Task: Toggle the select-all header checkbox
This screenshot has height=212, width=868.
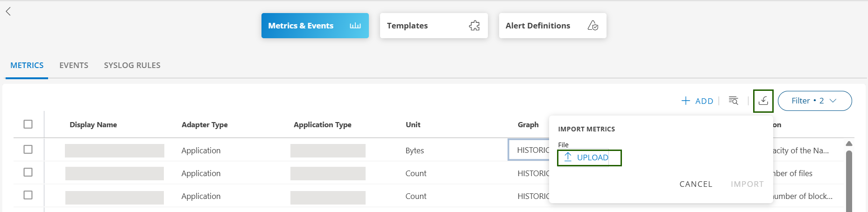Action: point(28,124)
